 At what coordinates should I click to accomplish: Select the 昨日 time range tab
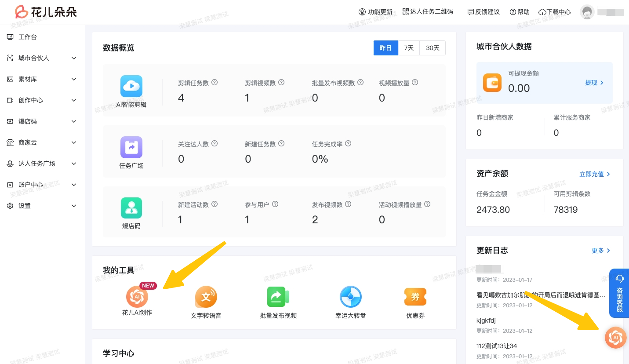(x=385, y=48)
